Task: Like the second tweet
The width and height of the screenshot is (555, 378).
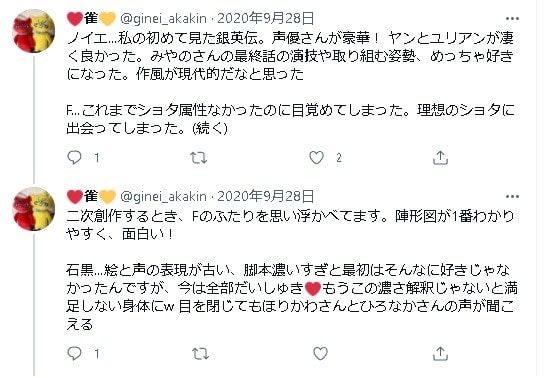Action: pos(320,353)
